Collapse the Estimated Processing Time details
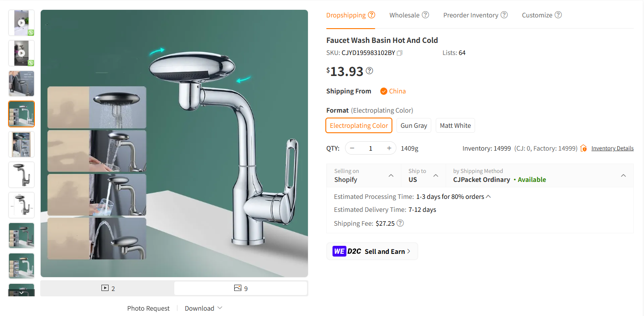The width and height of the screenshot is (644, 316). (x=488, y=196)
